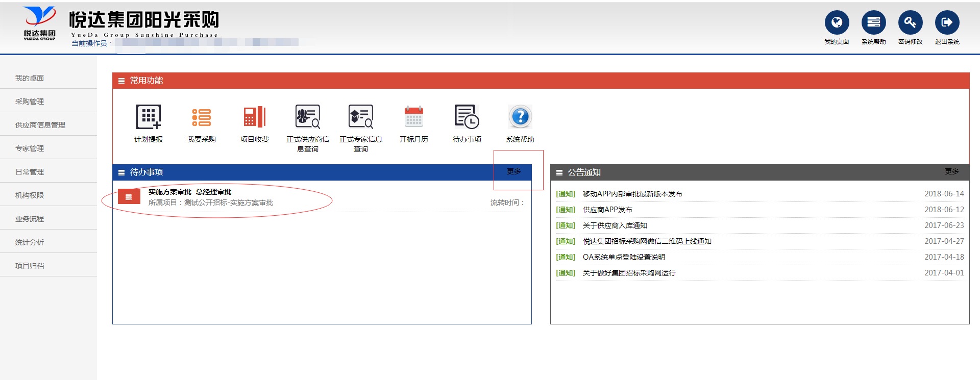980x380 pixels.
Task: Open notice 移动APP内部审批最新版本发布
Action: click(x=632, y=194)
